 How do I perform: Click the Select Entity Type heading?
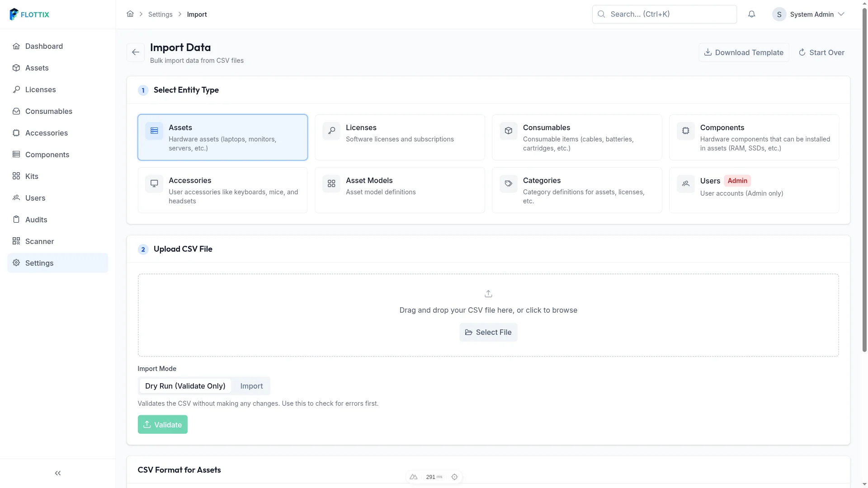[186, 90]
